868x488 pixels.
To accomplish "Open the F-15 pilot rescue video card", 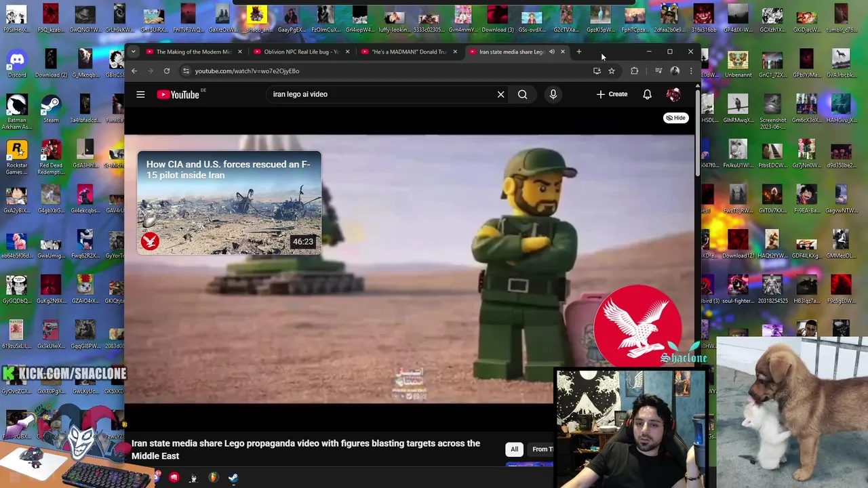I will point(229,203).
